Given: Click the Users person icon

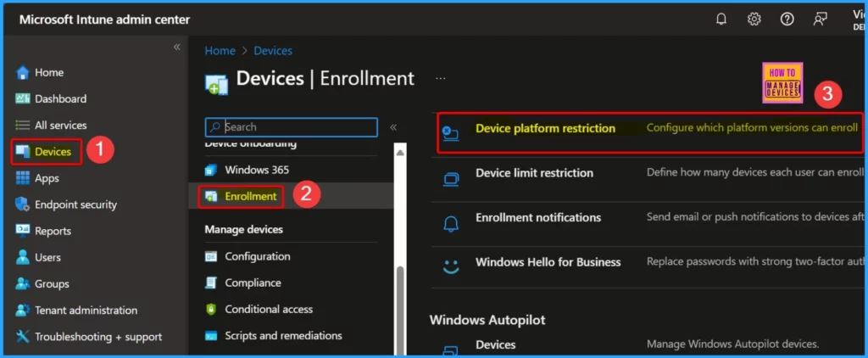Looking at the screenshot, I should pos(23,257).
